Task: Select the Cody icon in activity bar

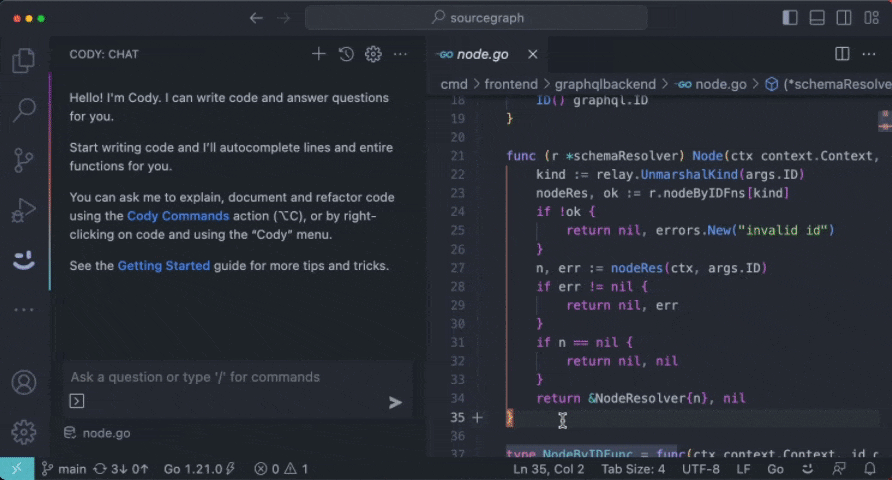Action: coord(23,260)
